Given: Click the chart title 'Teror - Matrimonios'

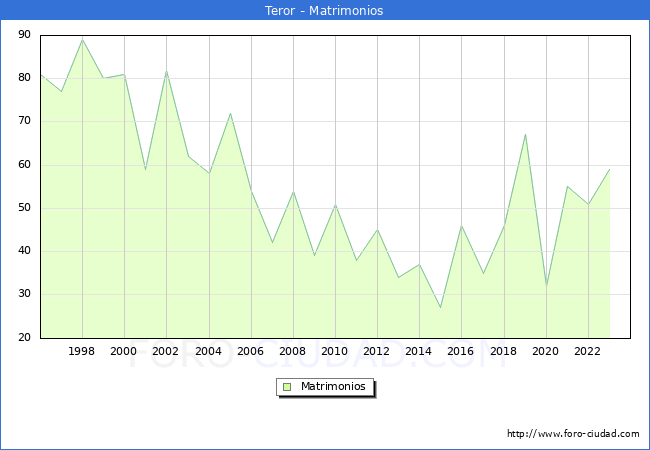Looking at the screenshot, I should pyautogui.click(x=324, y=10).
